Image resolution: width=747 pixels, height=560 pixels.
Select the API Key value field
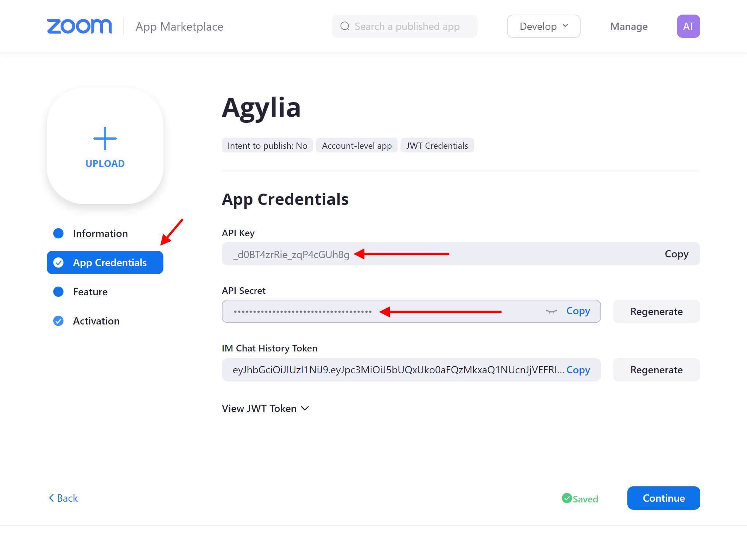[x=461, y=254]
